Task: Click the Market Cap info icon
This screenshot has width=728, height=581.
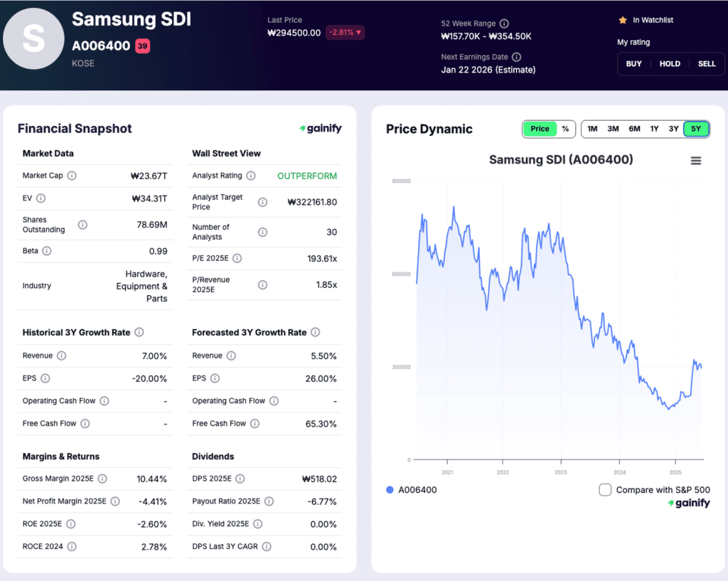Action: (72, 176)
